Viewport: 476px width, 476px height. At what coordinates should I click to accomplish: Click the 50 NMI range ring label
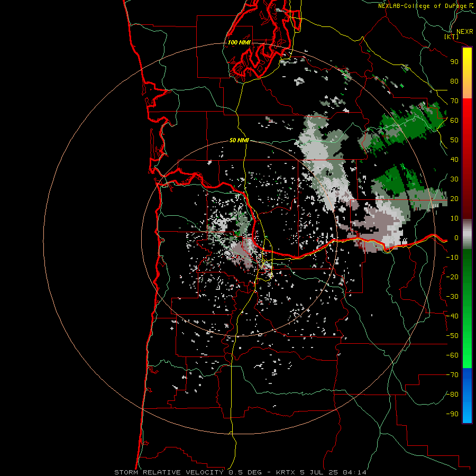(239, 140)
